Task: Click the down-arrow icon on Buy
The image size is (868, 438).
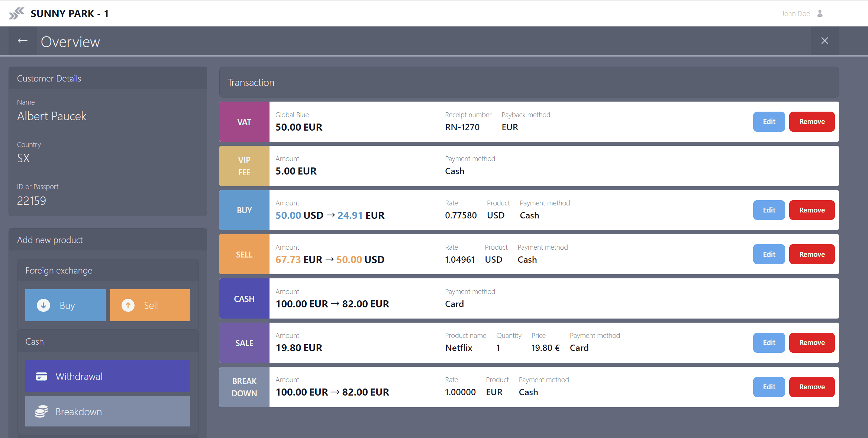Action: coord(43,306)
